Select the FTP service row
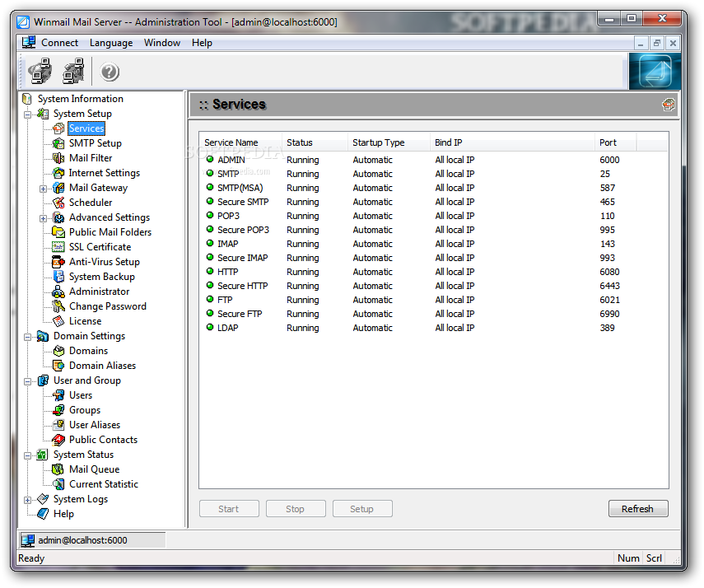Screen dimensions: 704x588 (x=433, y=300)
